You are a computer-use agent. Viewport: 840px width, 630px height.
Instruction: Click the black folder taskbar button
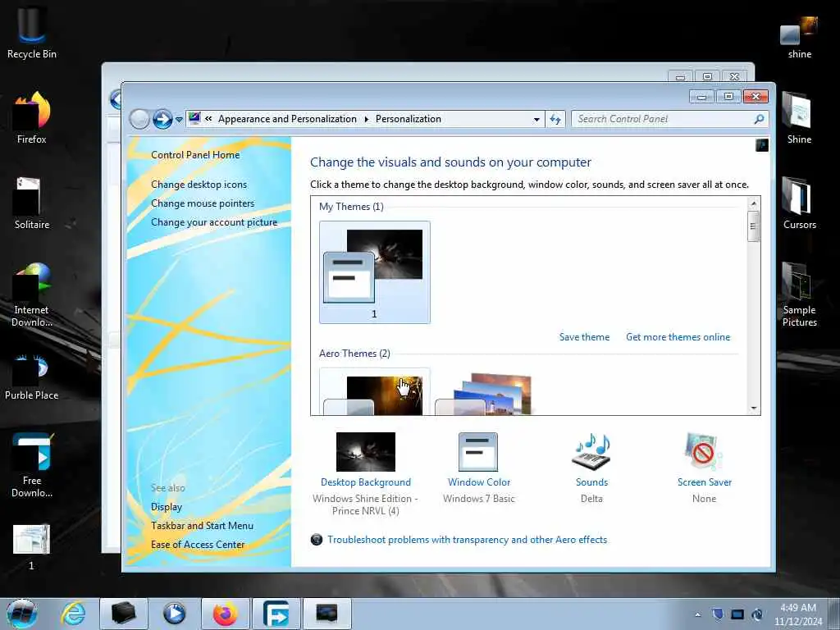124,614
